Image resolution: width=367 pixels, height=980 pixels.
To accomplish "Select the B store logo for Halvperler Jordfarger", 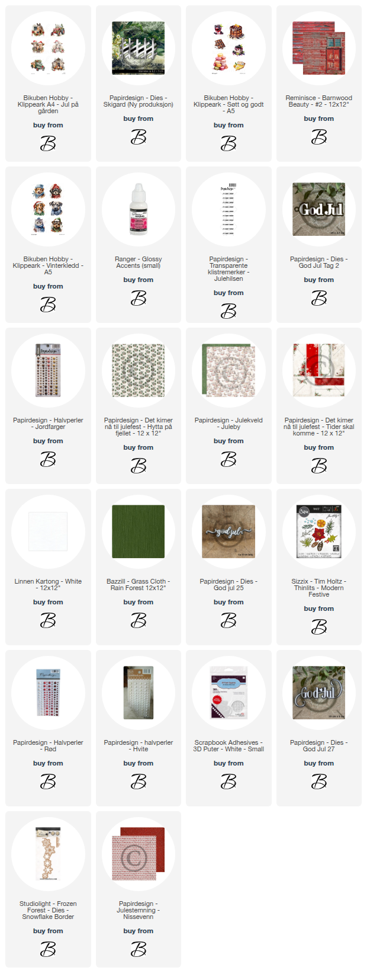I will (x=48, y=459).
